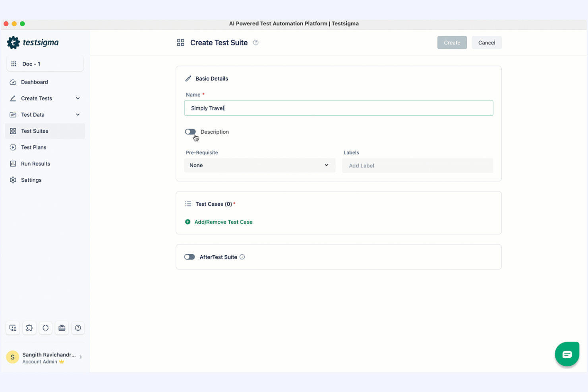Click the Cancel button
The image size is (588, 392).
click(486, 42)
